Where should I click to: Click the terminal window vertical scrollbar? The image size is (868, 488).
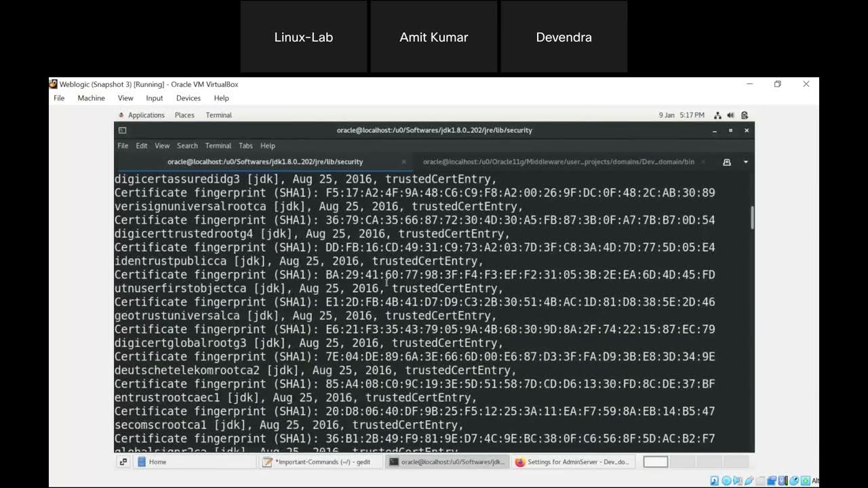tap(751, 217)
